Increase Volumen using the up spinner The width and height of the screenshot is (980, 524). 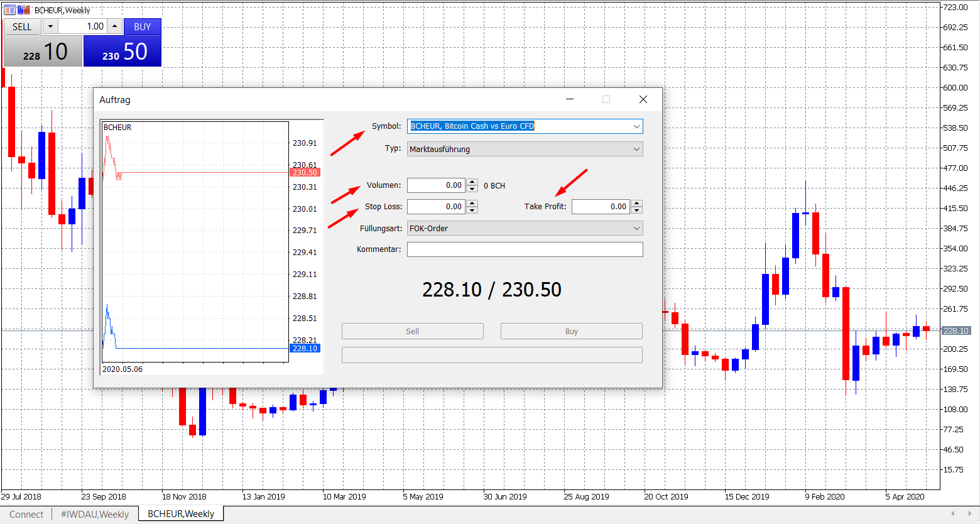click(472, 182)
